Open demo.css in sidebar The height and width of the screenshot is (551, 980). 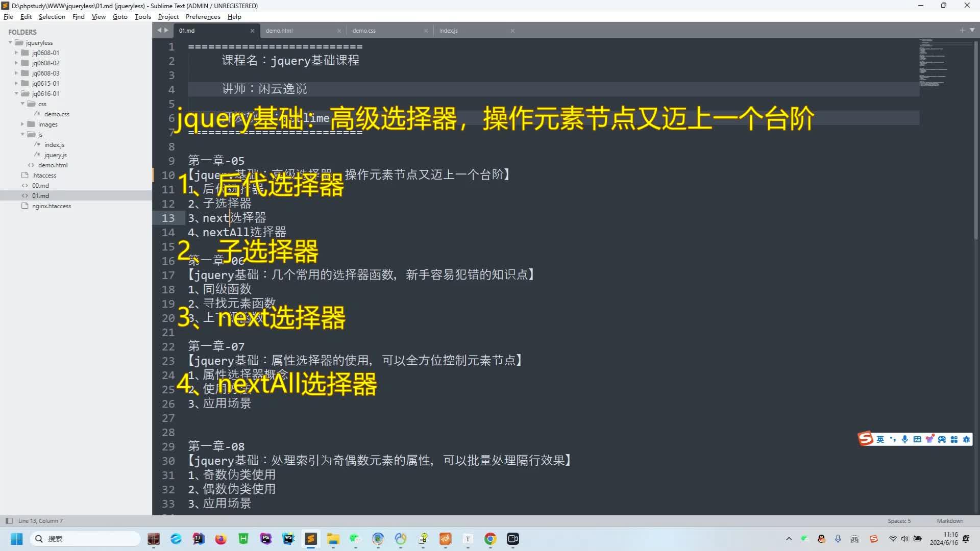pyautogui.click(x=57, y=114)
